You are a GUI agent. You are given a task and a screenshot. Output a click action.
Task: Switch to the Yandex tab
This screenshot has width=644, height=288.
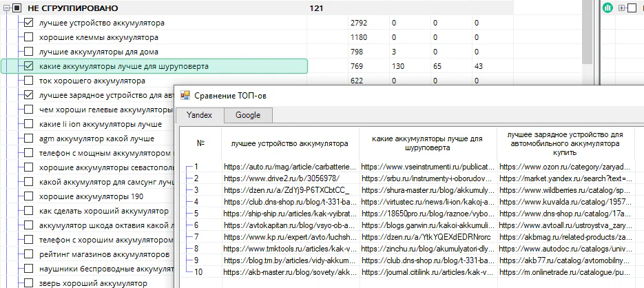(x=200, y=115)
